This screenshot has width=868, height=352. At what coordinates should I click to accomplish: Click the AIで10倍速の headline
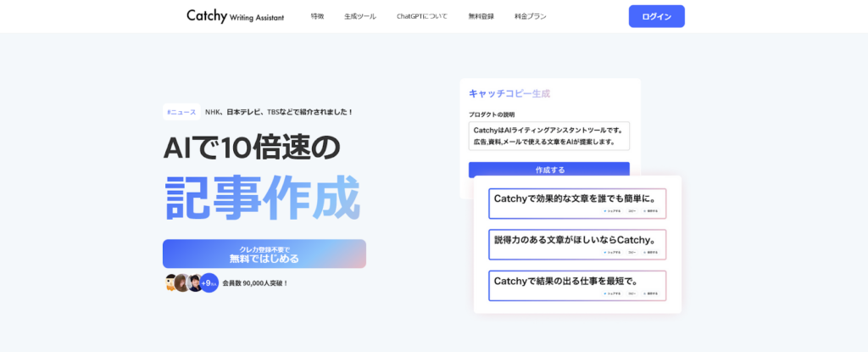[x=251, y=148]
